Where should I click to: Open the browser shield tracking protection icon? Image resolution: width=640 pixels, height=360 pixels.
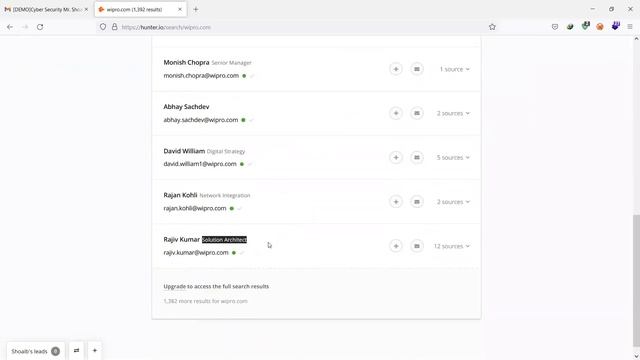click(103, 27)
